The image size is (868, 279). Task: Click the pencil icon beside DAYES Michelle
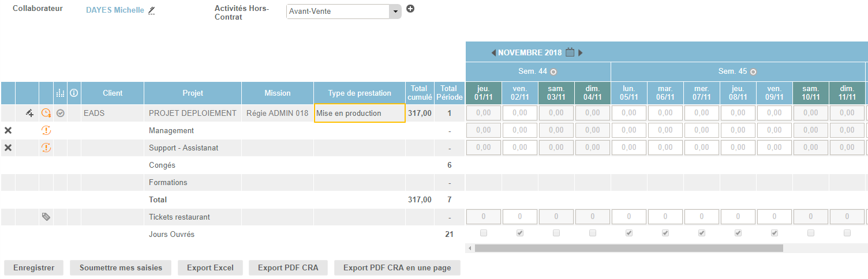(152, 10)
